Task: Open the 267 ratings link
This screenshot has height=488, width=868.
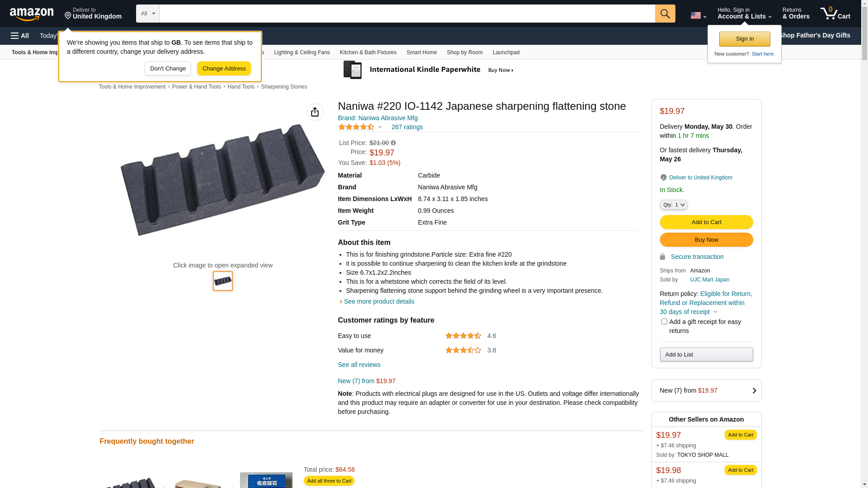Action: (x=407, y=127)
